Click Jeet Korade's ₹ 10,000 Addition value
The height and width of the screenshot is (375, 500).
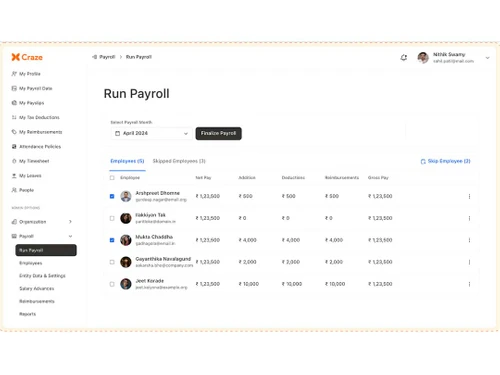(249, 284)
